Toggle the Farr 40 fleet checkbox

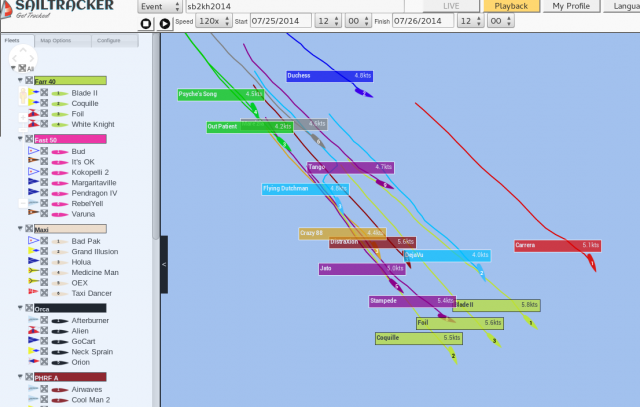pyautogui.click(x=29, y=80)
